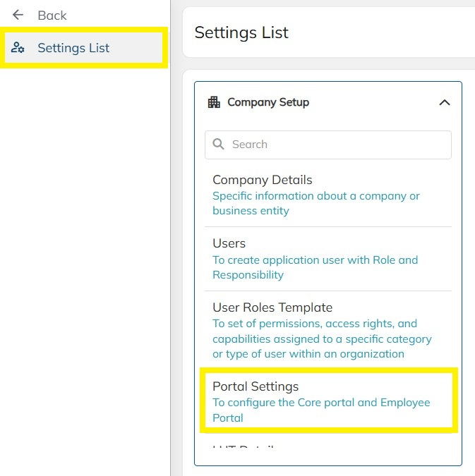Click the search magnifier icon
475x476 pixels.
[x=219, y=145]
